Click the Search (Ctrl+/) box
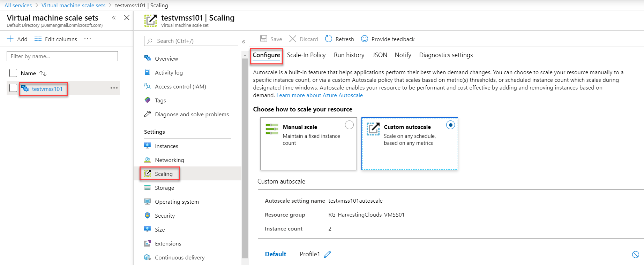 [x=191, y=41]
